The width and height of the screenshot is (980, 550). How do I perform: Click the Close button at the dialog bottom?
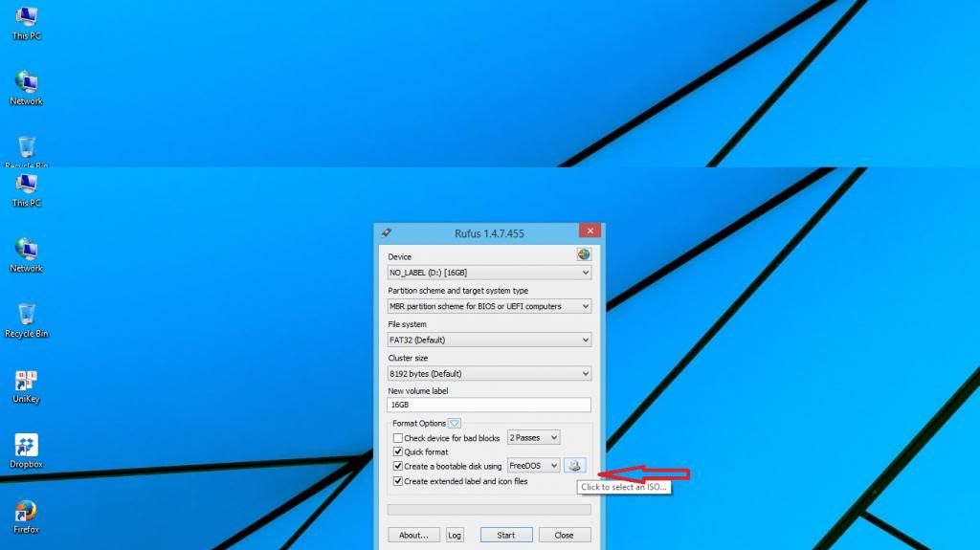(x=564, y=535)
